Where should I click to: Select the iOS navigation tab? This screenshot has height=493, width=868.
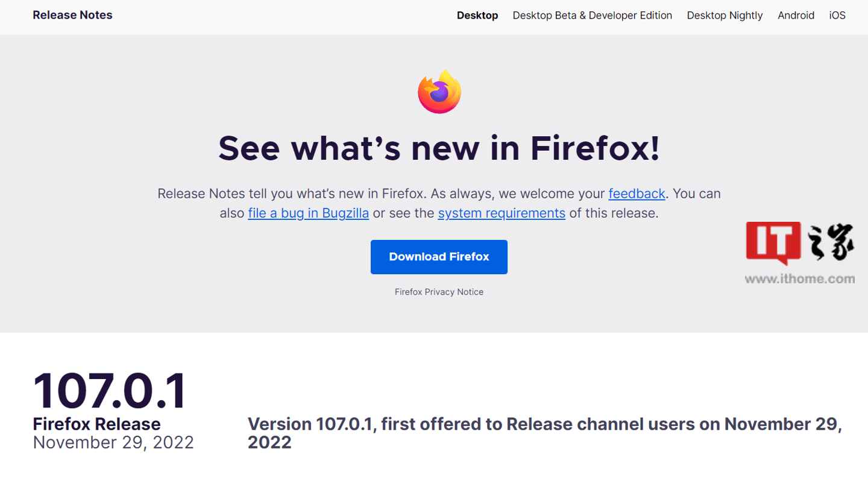coord(837,16)
